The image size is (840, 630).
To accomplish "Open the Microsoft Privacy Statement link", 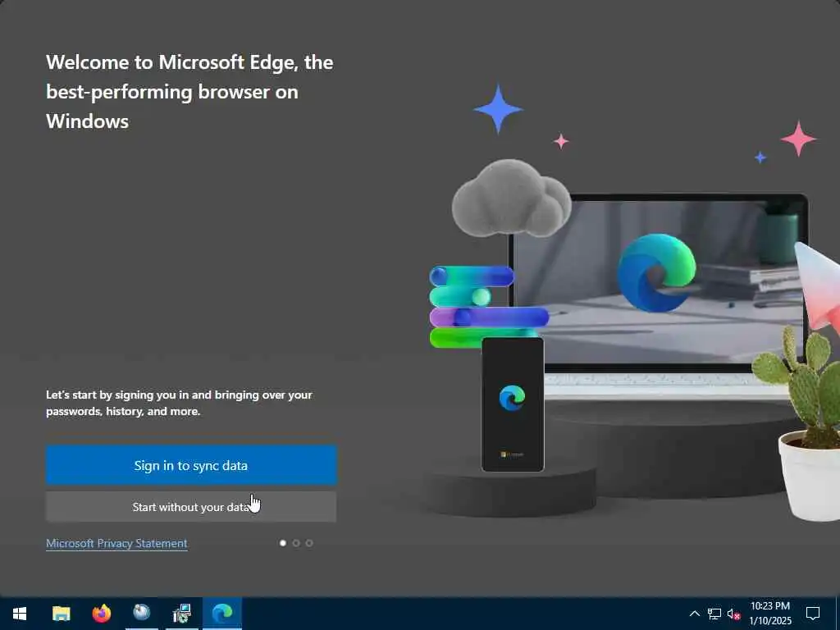I will (x=116, y=543).
